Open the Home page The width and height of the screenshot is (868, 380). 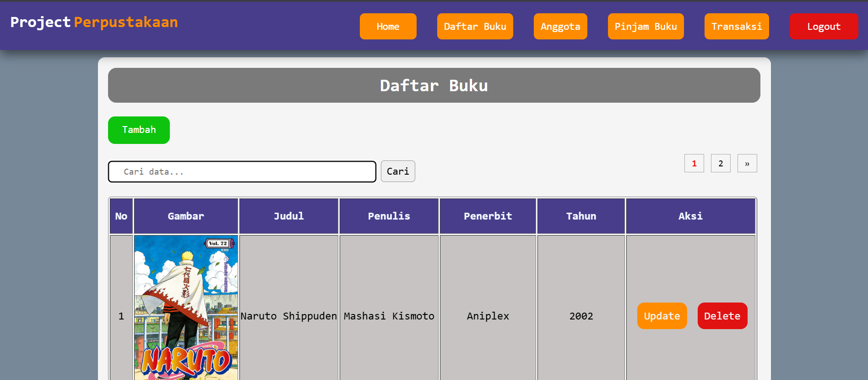click(x=388, y=27)
